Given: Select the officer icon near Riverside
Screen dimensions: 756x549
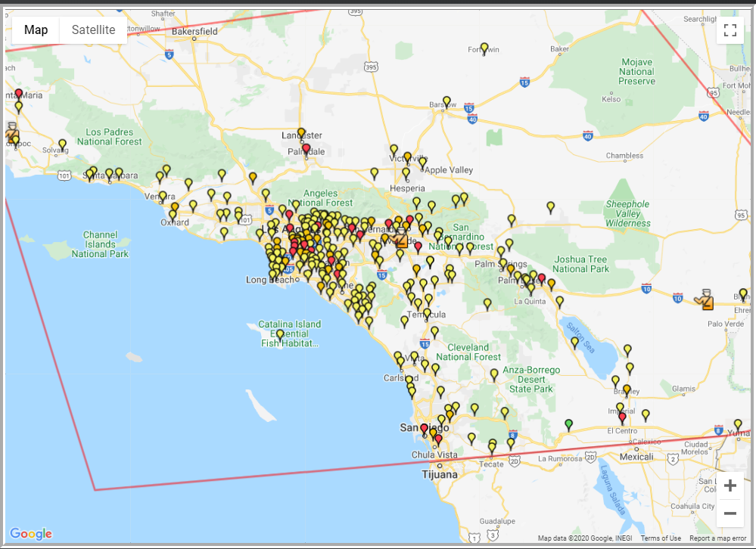Looking at the screenshot, I should click(400, 238).
